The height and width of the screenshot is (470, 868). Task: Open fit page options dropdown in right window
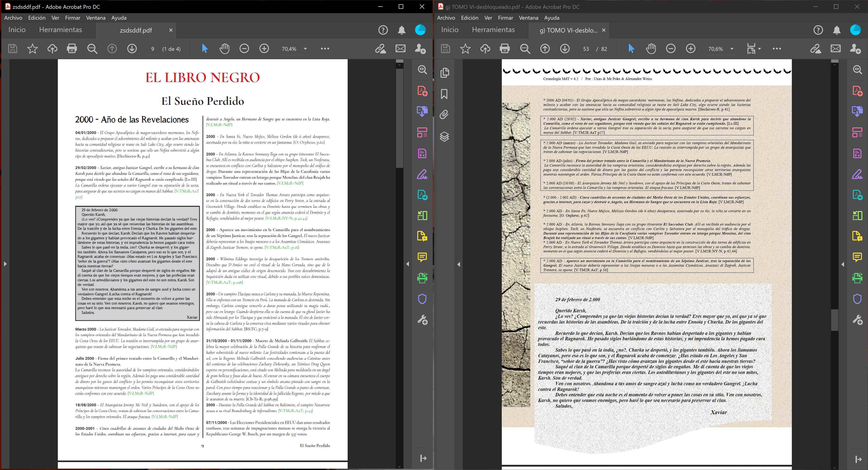[759, 49]
